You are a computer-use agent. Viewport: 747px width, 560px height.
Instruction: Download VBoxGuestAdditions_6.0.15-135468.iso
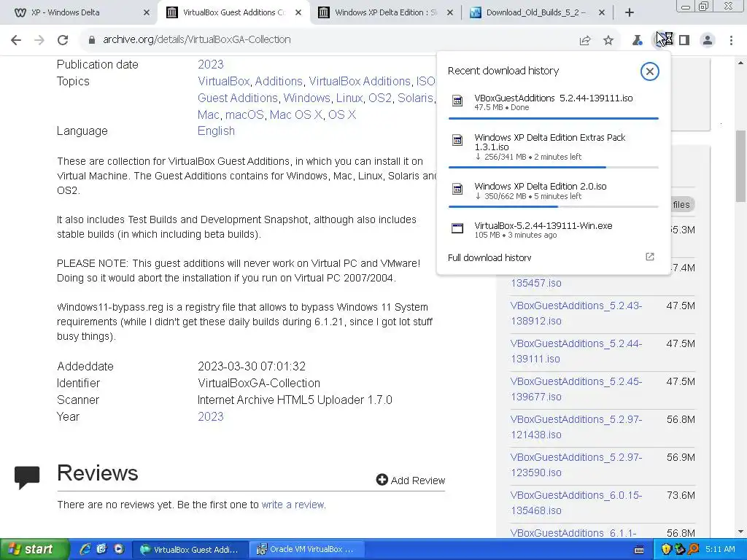coord(576,503)
